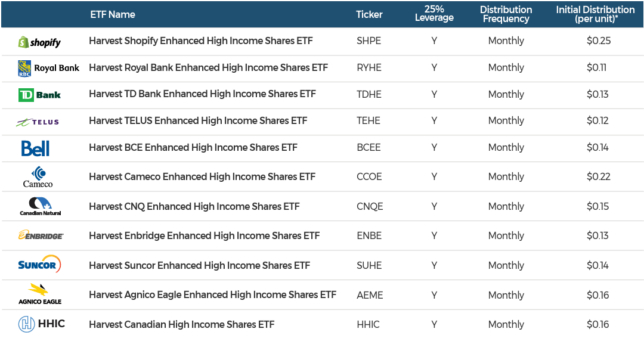Viewport: 644px width, 338px height.
Task: Click the Shopify logo icon
Action: pyautogui.click(x=39, y=42)
